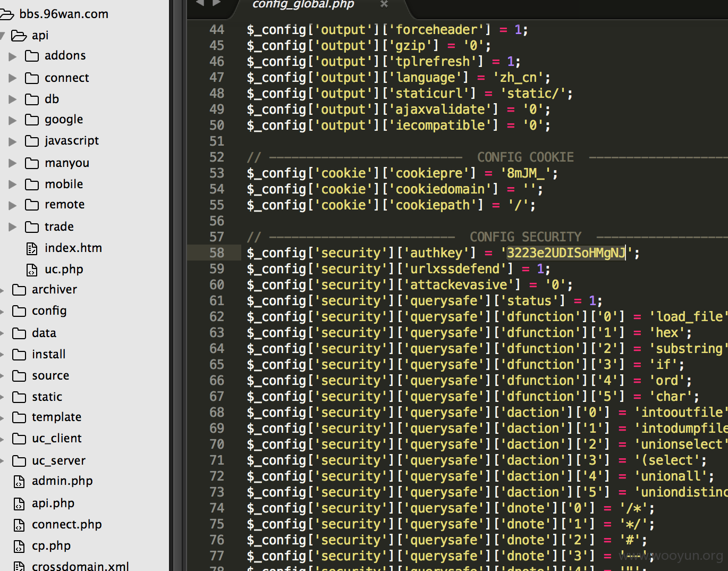
Task: Select the static folder in the sidebar
Action: click(x=47, y=397)
